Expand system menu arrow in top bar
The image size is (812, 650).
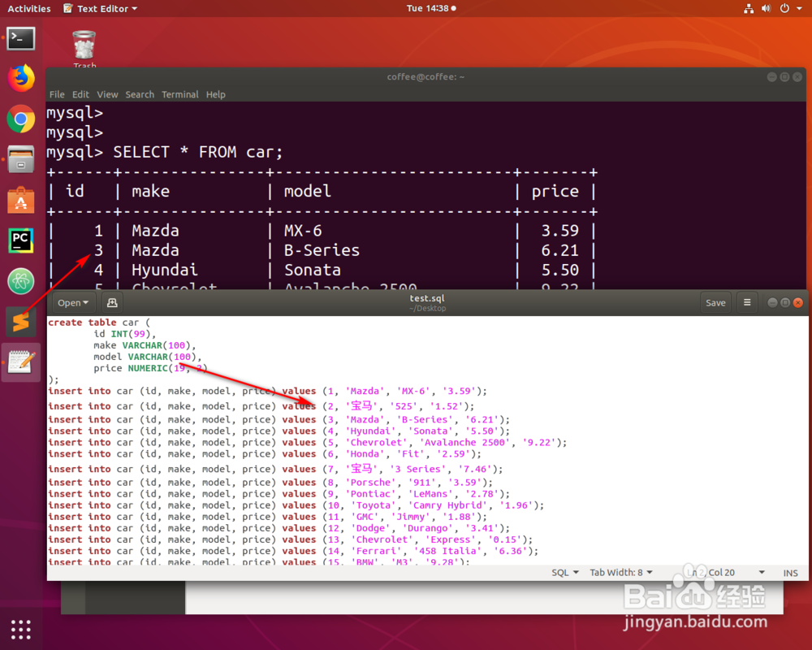point(799,8)
